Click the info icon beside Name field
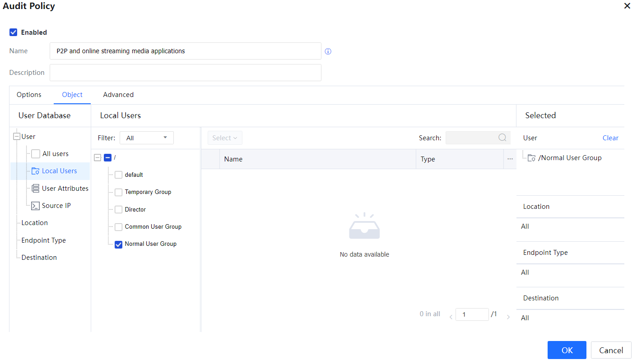 [x=328, y=51]
